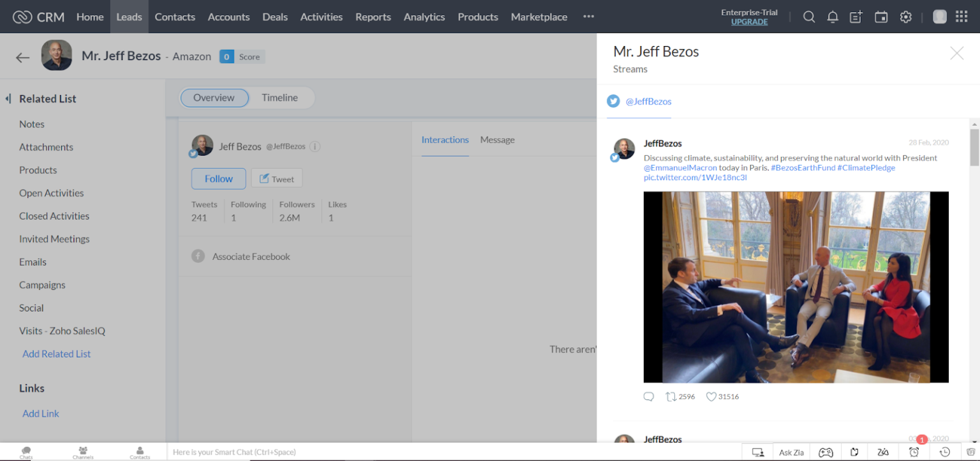Open notifications bell icon

[832, 17]
